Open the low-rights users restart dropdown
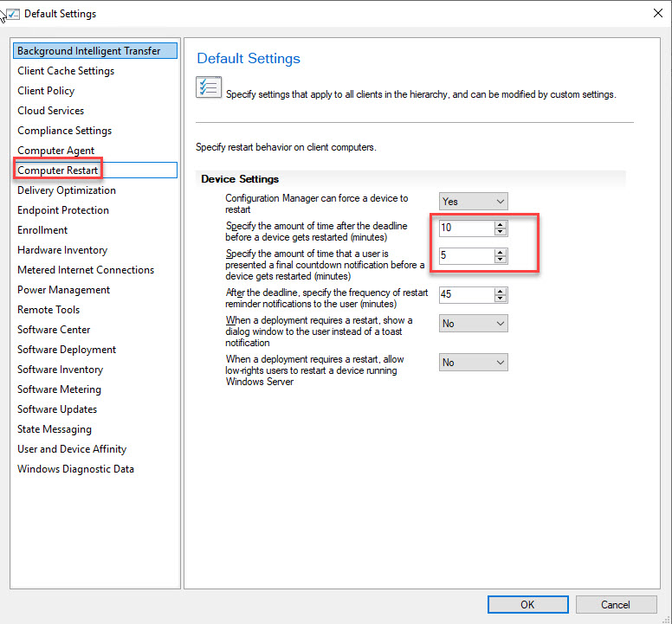 pos(473,363)
